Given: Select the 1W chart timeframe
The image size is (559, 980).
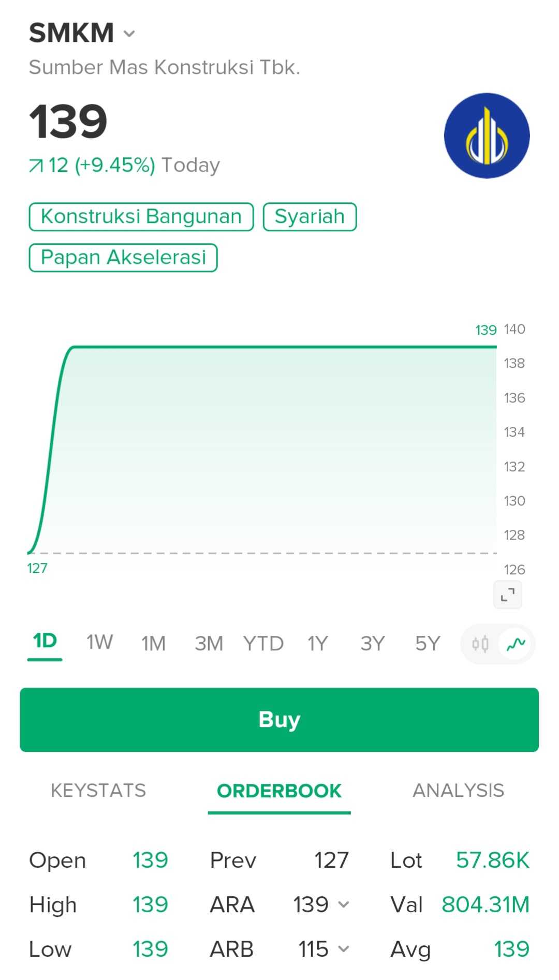Looking at the screenshot, I should click(x=99, y=643).
